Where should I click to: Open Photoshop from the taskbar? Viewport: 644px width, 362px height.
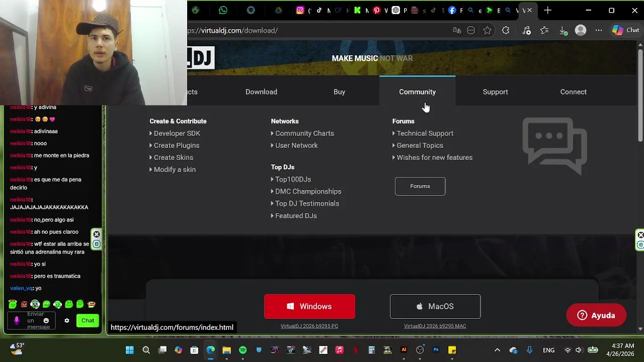coord(436,350)
